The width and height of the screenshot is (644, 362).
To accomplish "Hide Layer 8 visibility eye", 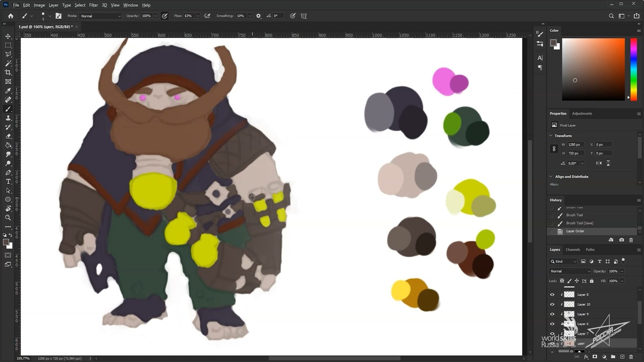I will [552, 295].
